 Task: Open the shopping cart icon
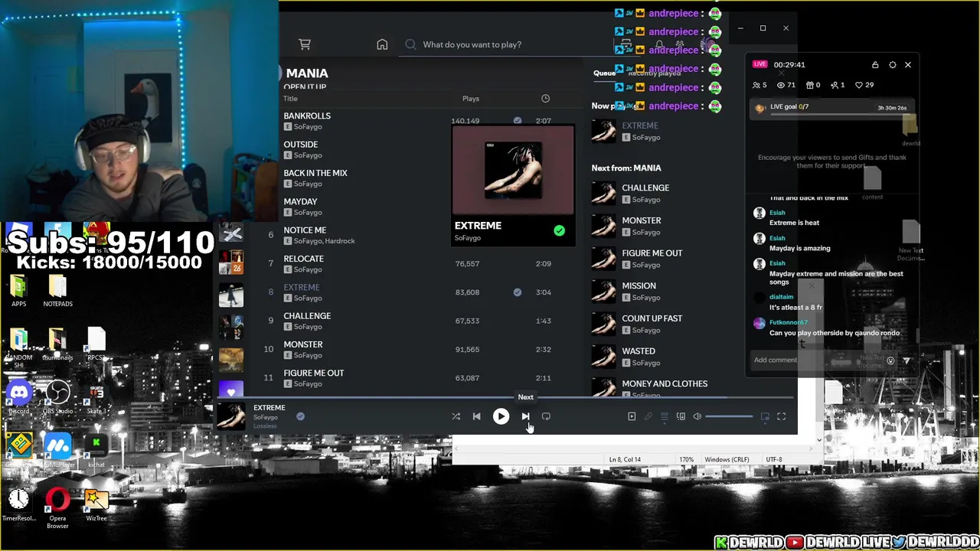[x=305, y=44]
